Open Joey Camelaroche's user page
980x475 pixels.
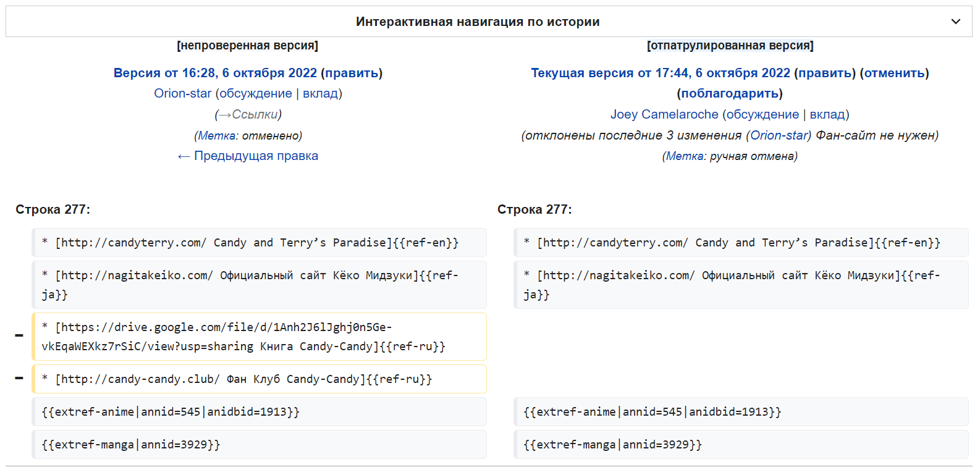click(x=664, y=114)
